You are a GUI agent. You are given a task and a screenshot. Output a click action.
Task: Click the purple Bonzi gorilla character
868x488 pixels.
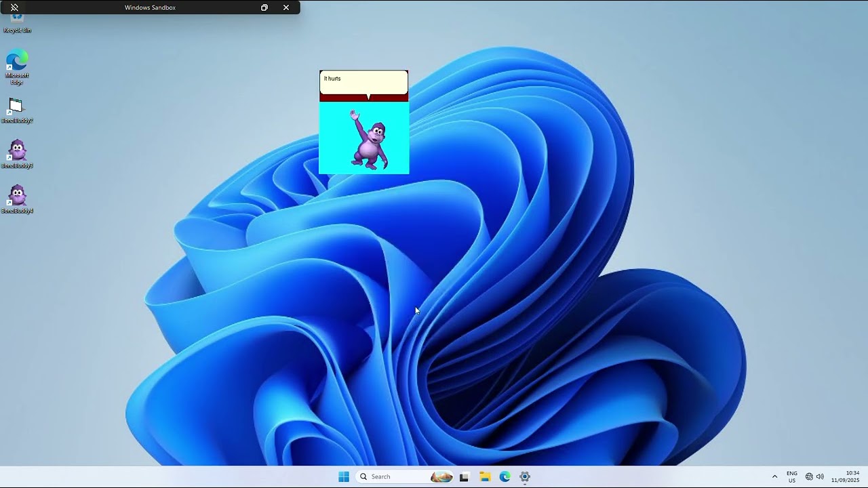pos(369,140)
